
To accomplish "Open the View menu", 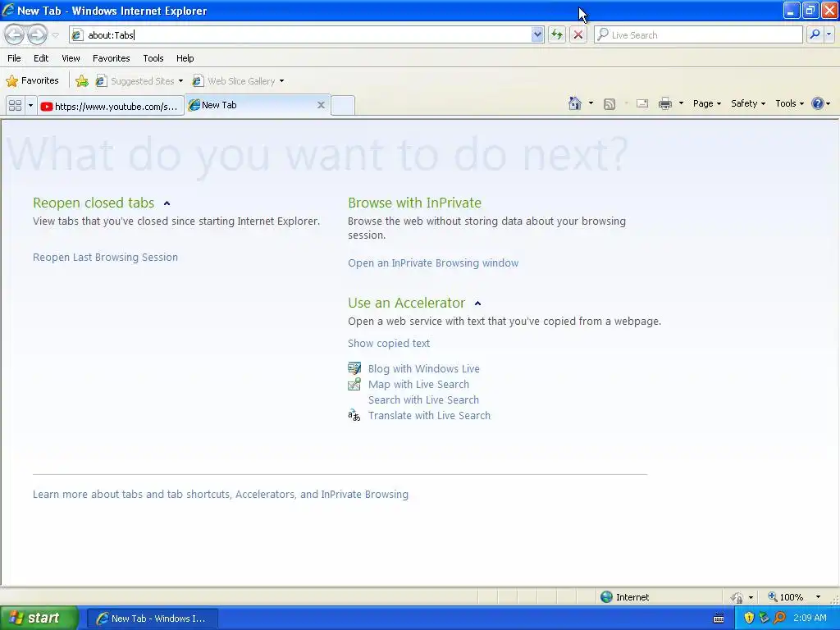I will point(71,58).
